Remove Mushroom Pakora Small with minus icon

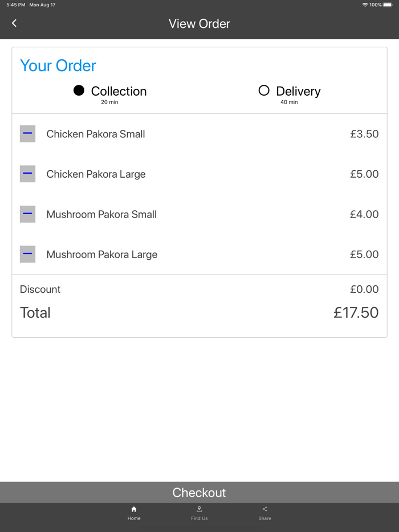pos(27,214)
